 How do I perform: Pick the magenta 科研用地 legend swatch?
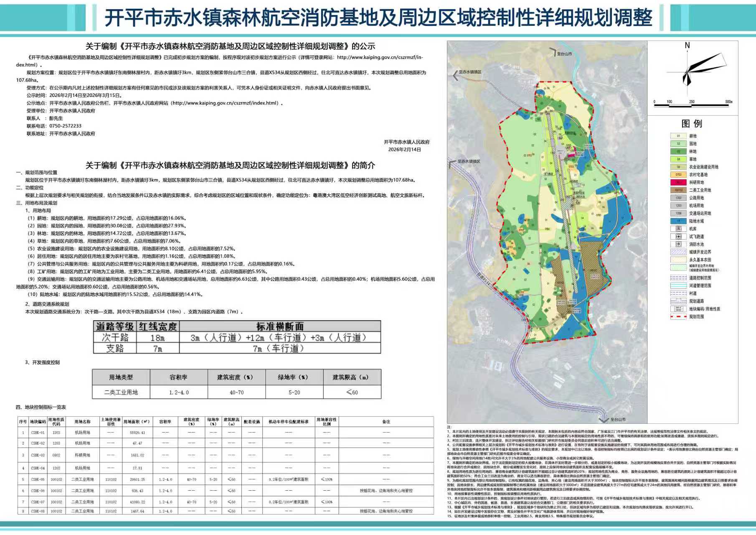tap(678, 182)
